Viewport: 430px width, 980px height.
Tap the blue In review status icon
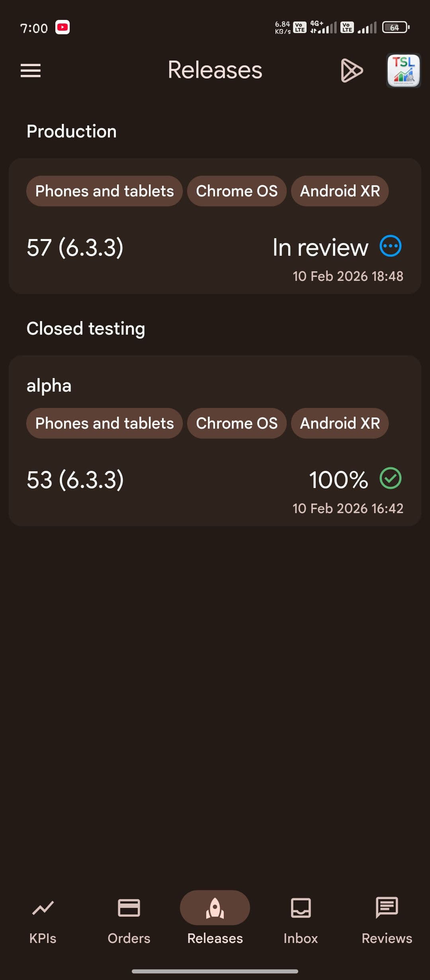coord(390,246)
